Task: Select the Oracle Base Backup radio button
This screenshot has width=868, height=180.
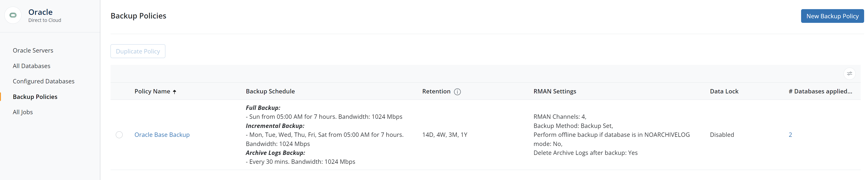Action: pos(119,135)
